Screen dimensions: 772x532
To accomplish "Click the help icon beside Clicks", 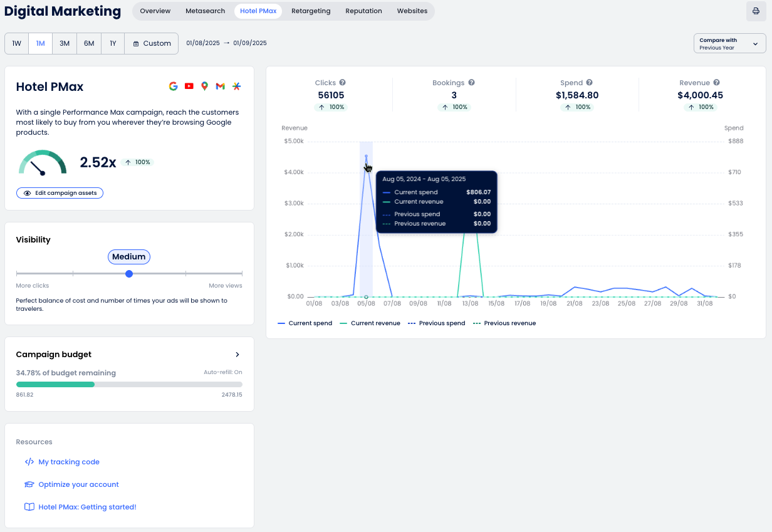I will [x=343, y=83].
